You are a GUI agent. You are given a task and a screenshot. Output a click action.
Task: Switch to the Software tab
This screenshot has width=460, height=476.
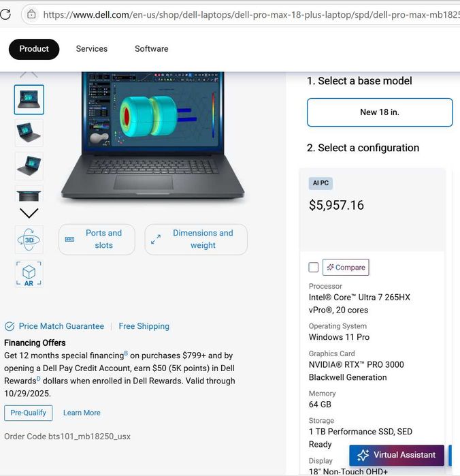point(152,49)
